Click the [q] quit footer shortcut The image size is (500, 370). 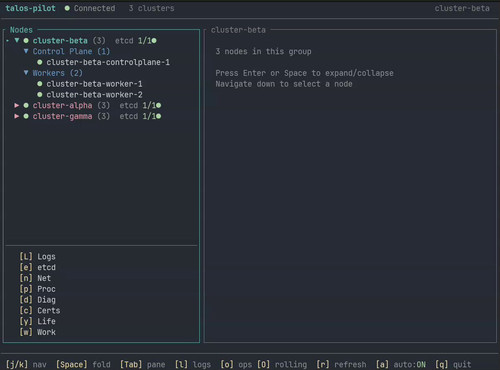click(x=453, y=364)
